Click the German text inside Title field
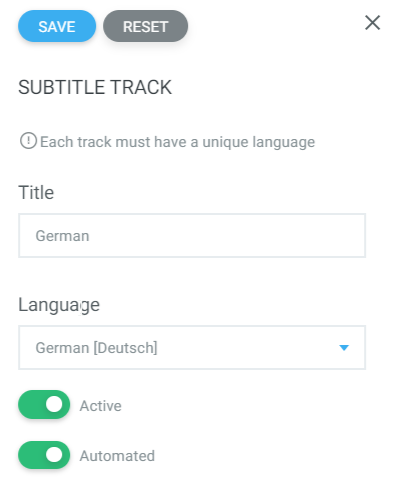The height and width of the screenshot is (488, 393). pyautogui.click(x=62, y=236)
